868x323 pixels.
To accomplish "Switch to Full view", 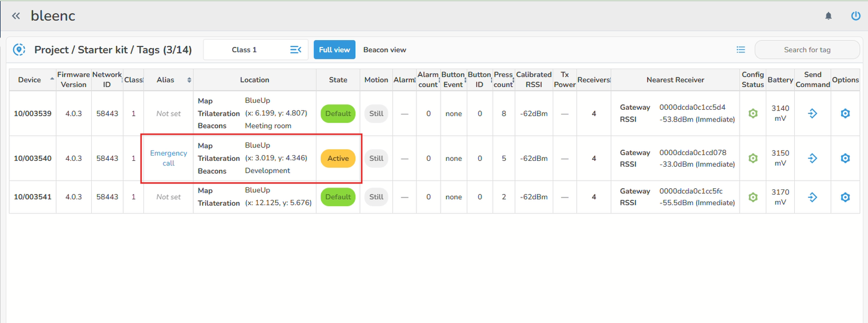I will pyautogui.click(x=334, y=50).
